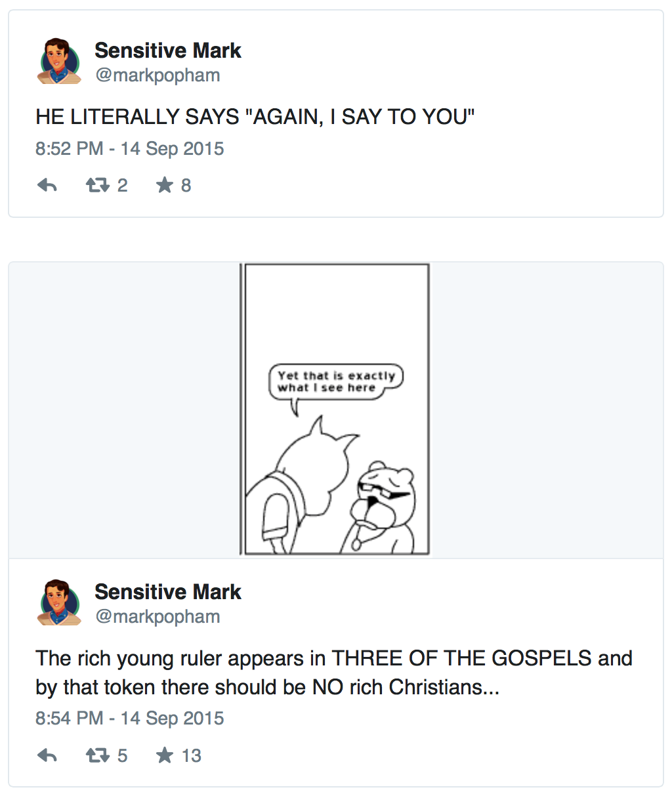Enlarge the cat and bear comic image
The width and height of the screenshot is (672, 798).
coord(335,409)
